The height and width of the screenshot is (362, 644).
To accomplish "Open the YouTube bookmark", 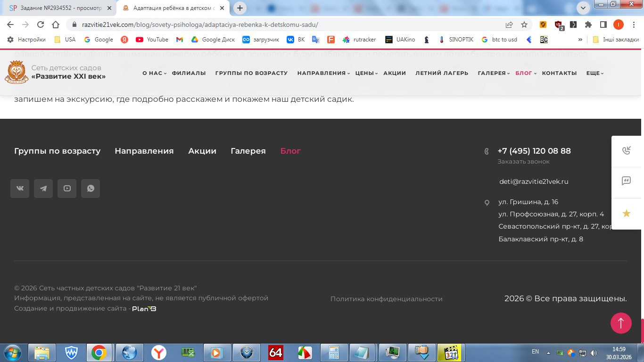I will click(x=152, y=40).
